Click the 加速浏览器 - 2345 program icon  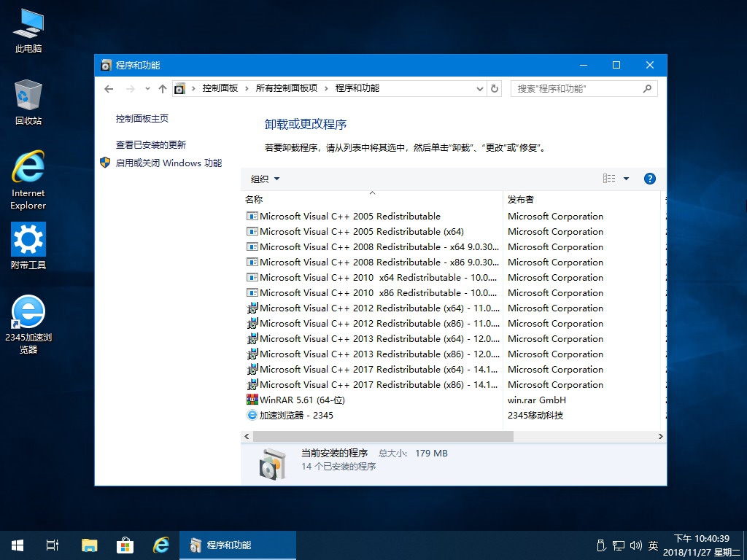pyautogui.click(x=252, y=415)
